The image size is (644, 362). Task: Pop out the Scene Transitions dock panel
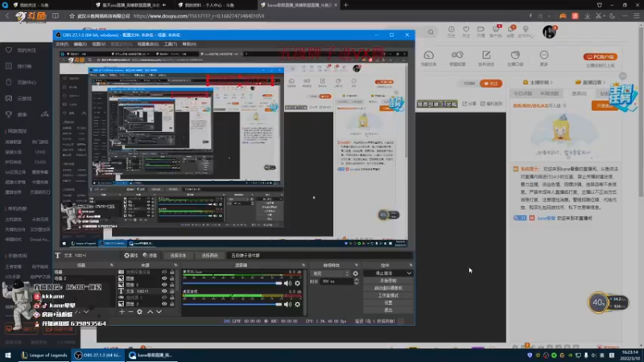coord(356,265)
